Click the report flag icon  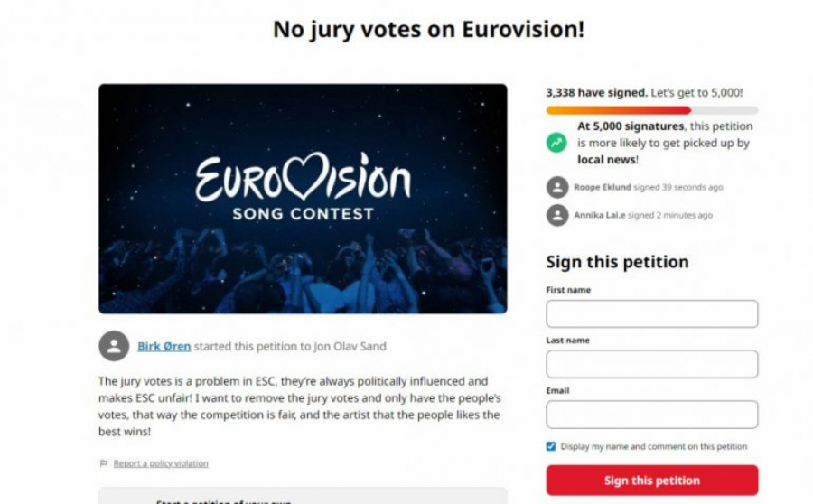point(103,463)
